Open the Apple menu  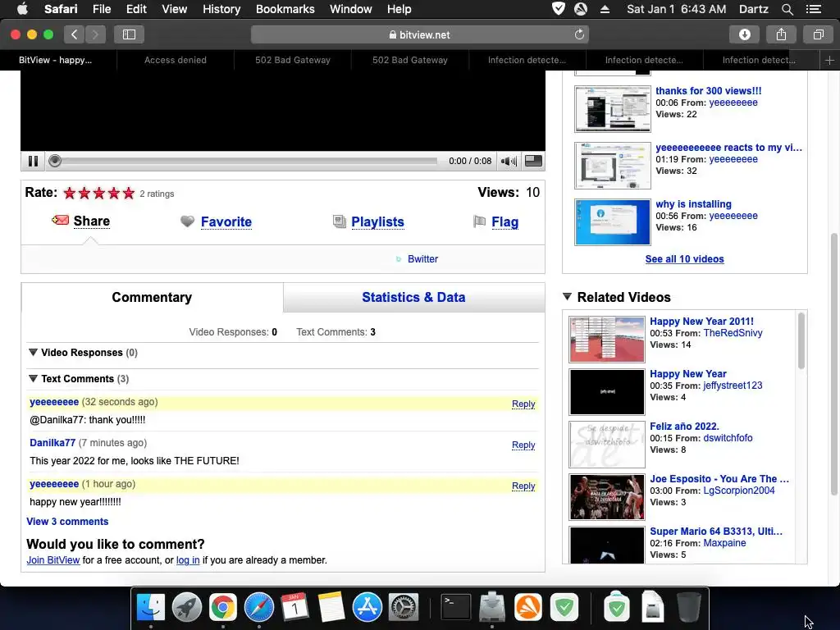(x=22, y=9)
